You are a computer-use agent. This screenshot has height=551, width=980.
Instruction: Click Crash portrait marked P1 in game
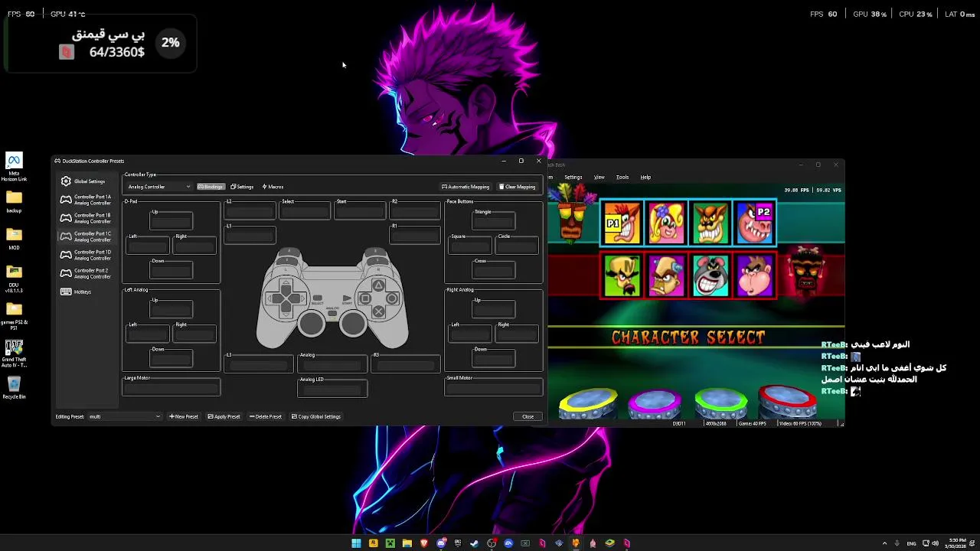pos(622,223)
